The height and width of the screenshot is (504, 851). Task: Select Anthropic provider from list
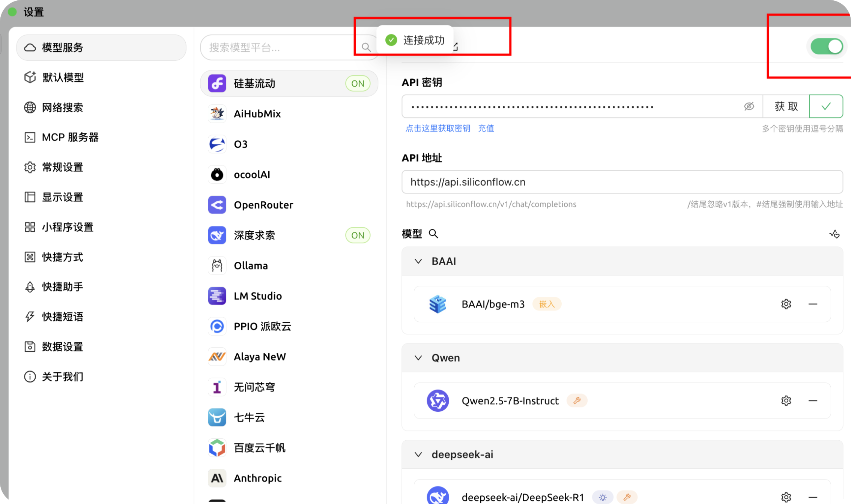pyautogui.click(x=257, y=478)
